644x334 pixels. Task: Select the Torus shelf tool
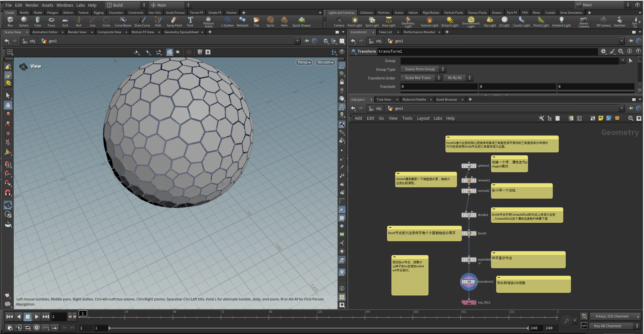click(x=51, y=21)
